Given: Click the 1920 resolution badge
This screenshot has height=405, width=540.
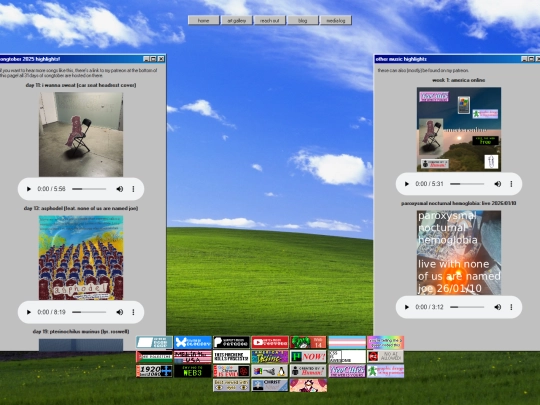Looking at the screenshot, I should [x=154, y=371].
